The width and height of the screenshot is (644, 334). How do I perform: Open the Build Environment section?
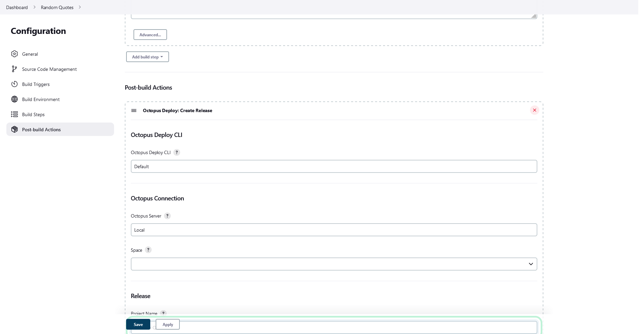coord(60,99)
